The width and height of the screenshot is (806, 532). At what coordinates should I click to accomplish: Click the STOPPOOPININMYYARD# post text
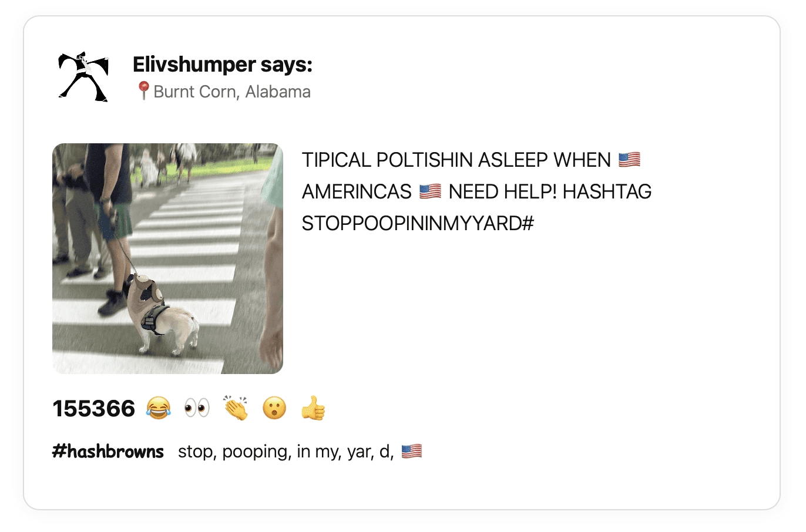pos(418,223)
